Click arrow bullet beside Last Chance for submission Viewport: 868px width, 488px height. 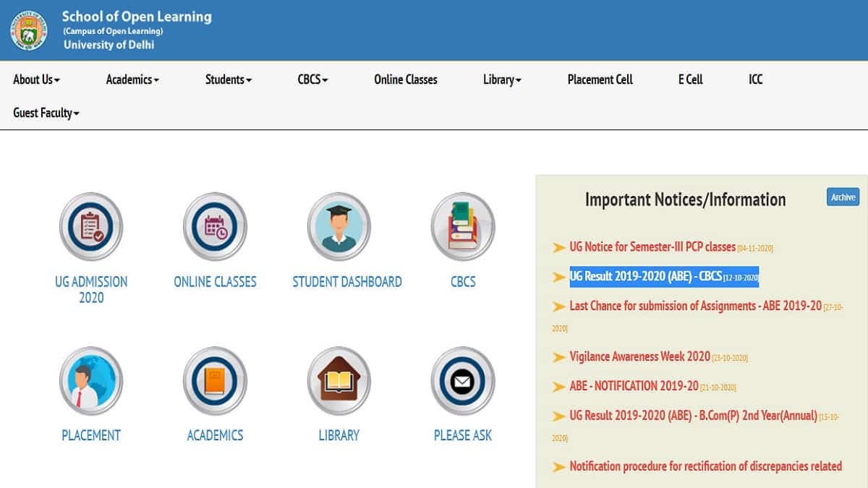tap(558, 307)
